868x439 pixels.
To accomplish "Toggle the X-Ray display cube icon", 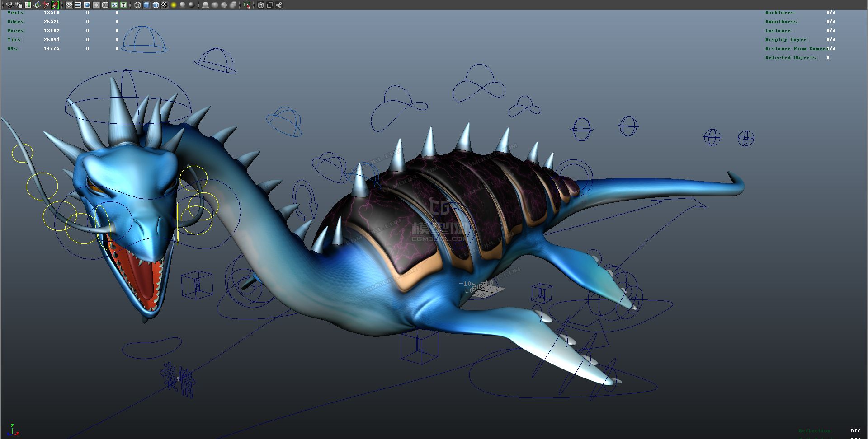I will 261,5.
